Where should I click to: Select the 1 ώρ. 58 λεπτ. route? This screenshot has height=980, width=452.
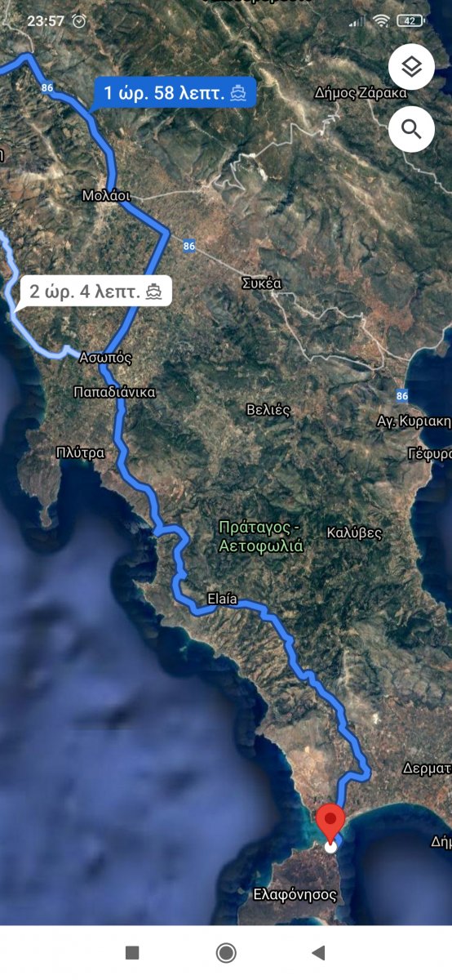pos(175,93)
